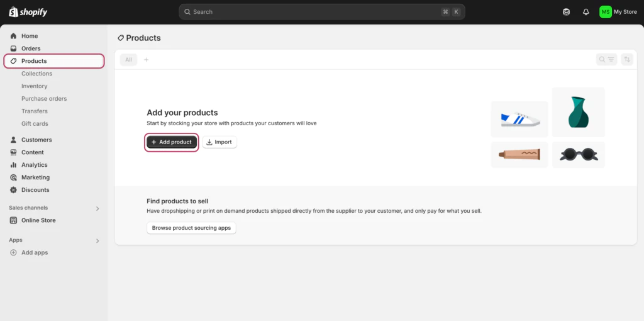This screenshot has height=321, width=644.
Task: Select the All view tab
Action: click(x=128, y=60)
